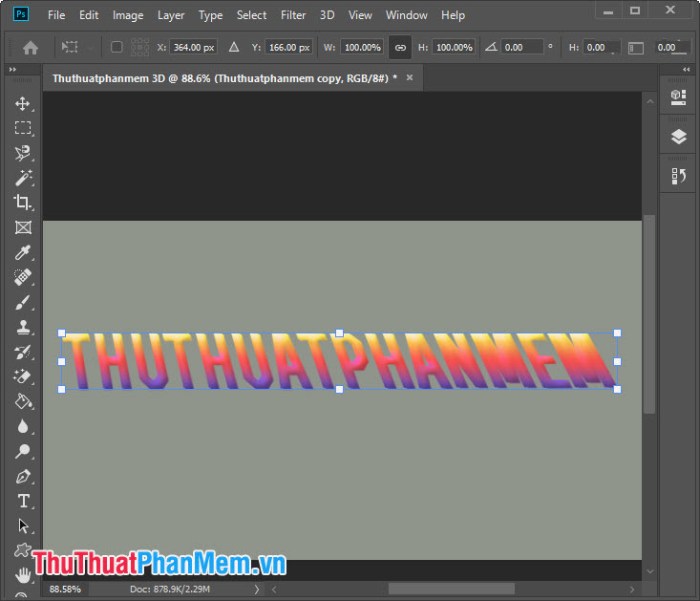Image resolution: width=700 pixels, height=601 pixels.
Task: Click the rotation angle field
Action: (521, 48)
